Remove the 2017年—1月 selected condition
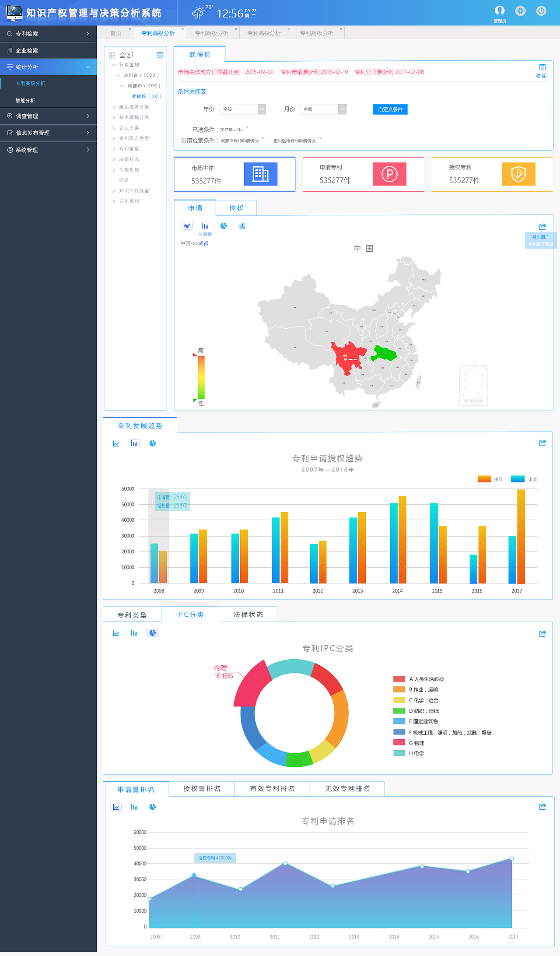 247,127
